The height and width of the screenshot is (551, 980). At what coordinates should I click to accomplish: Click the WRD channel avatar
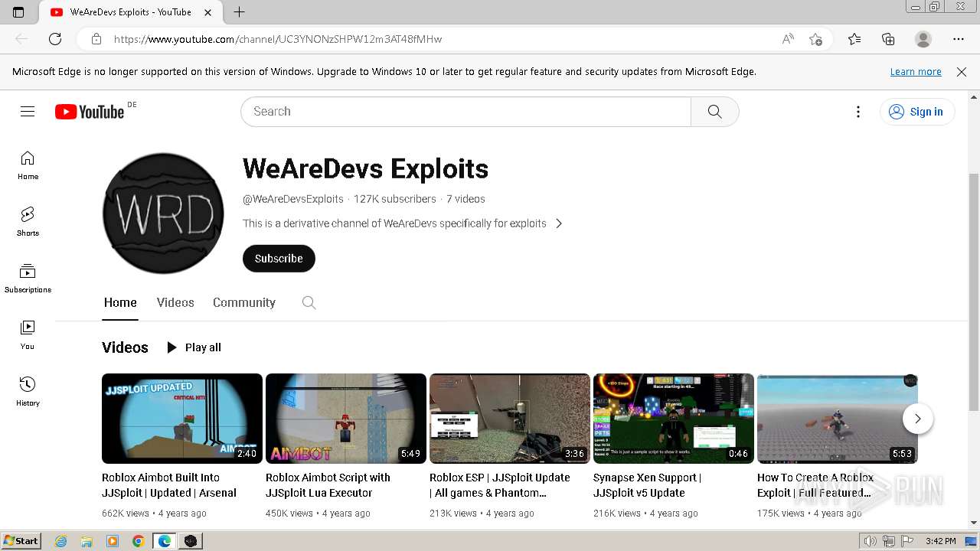click(x=163, y=213)
